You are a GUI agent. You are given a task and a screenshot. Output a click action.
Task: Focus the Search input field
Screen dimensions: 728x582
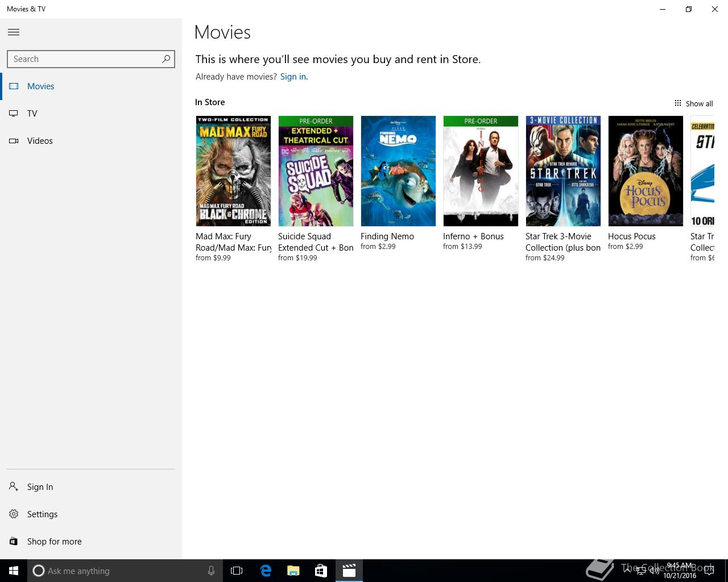coord(91,59)
